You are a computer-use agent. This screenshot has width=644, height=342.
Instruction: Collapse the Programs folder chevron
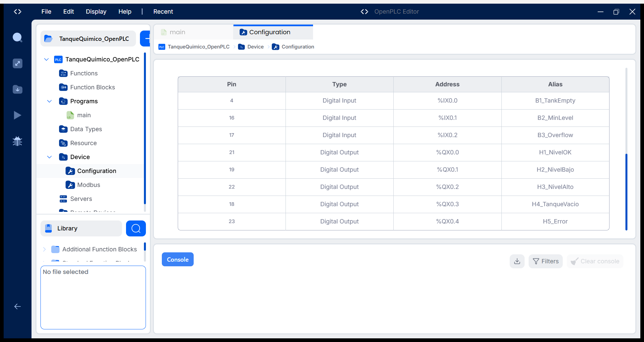[x=49, y=101]
